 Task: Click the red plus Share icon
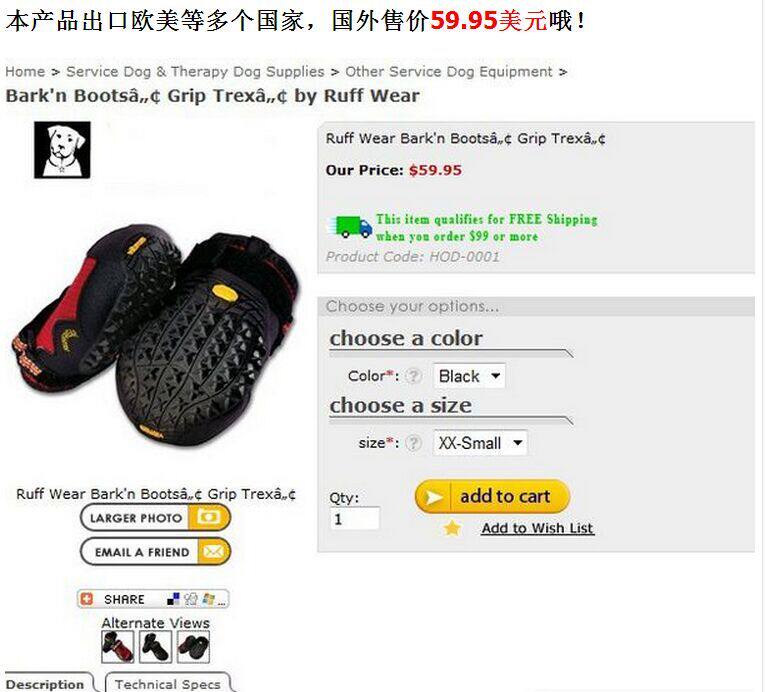click(x=86, y=599)
